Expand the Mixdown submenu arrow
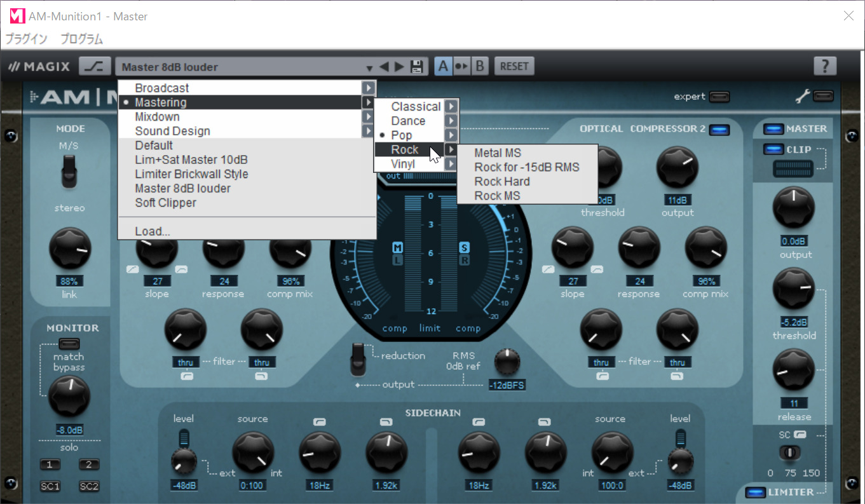Screen dimensions: 865x504 pos(369,117)
